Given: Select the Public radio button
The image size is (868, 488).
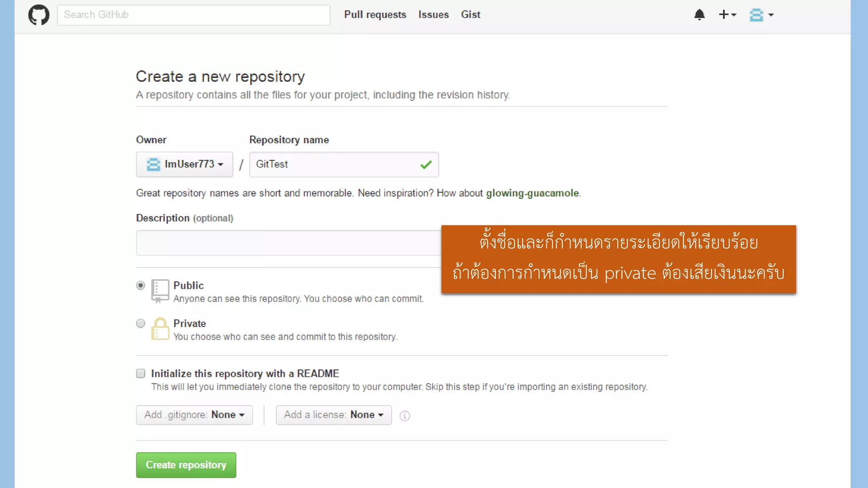Looking at the screenshot, I should (141, 286).
